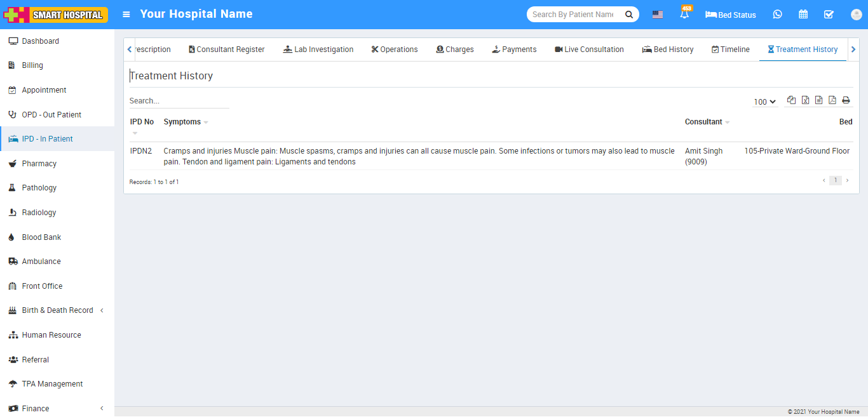The height and width of the screenshot is (417, 868).
Task: Export table using PDF icon
Action: [x=832, y=100]
